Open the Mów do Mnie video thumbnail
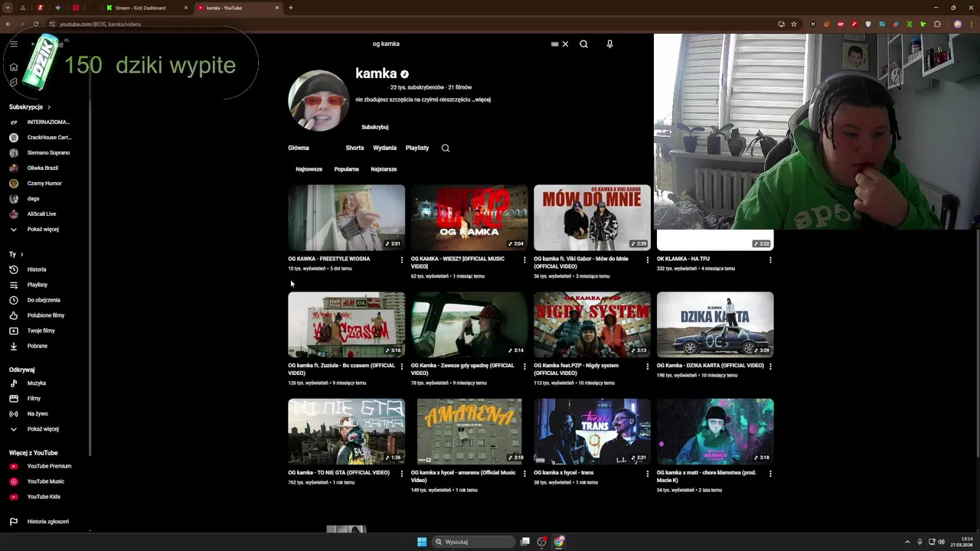This screenshot has width=980, height=551. click(x=592, y=217)
